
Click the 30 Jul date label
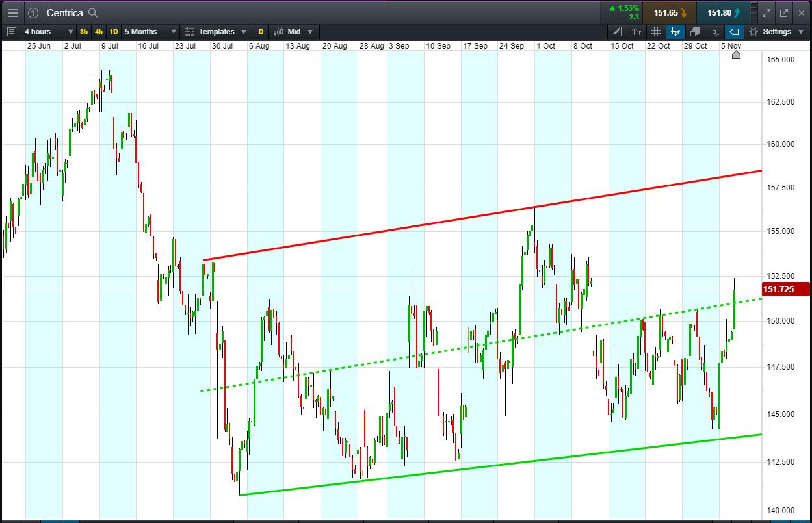pyautogui.click(x=222, y=46)
